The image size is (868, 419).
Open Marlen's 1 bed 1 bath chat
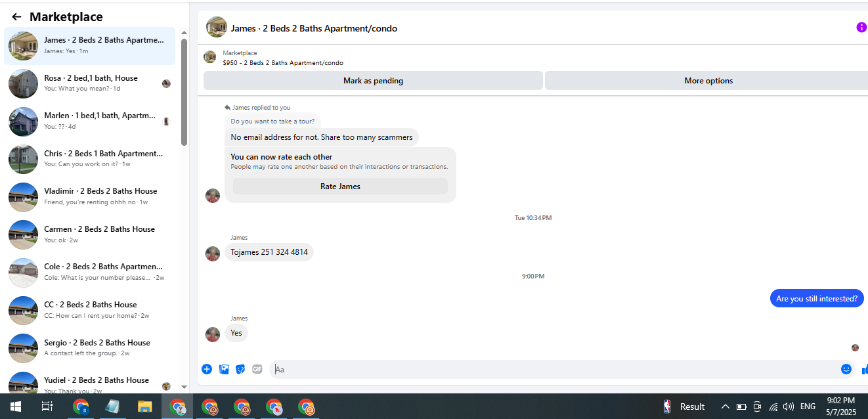coord(89,121)
